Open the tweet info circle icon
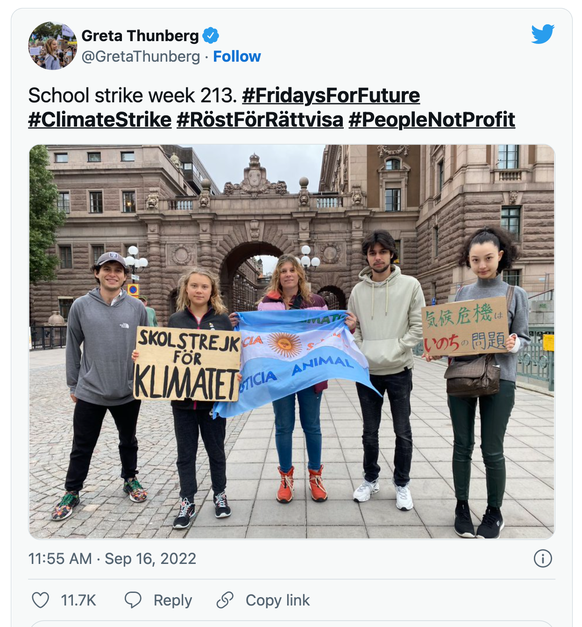 coord(543,558)
